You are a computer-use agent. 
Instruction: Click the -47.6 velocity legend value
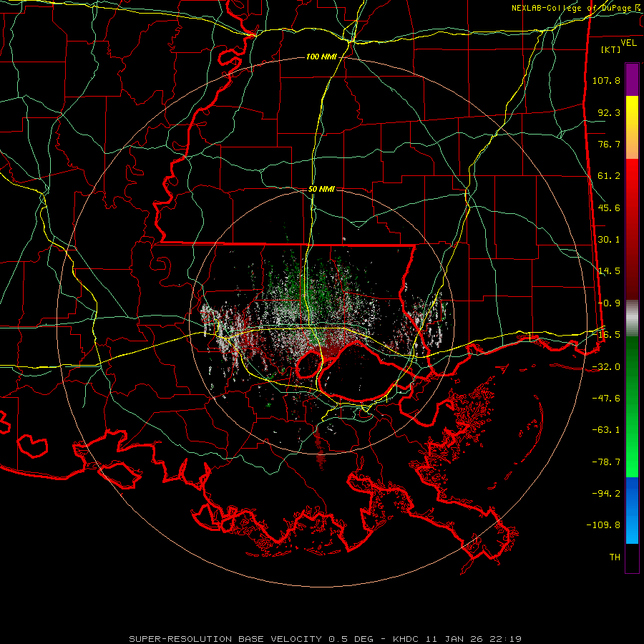[x=606, y=399]
